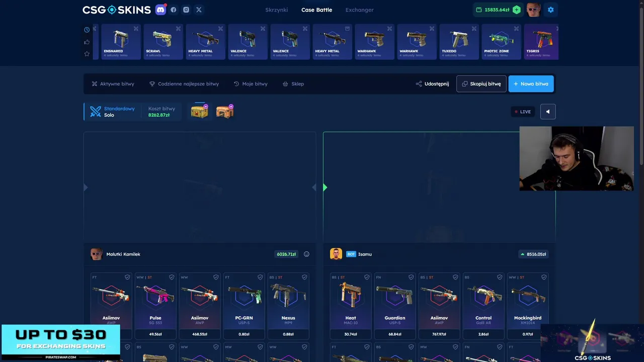This screenshot has width=644, height=362.
Task: Click shield icon on Guardian card
Action: point(411,277)
